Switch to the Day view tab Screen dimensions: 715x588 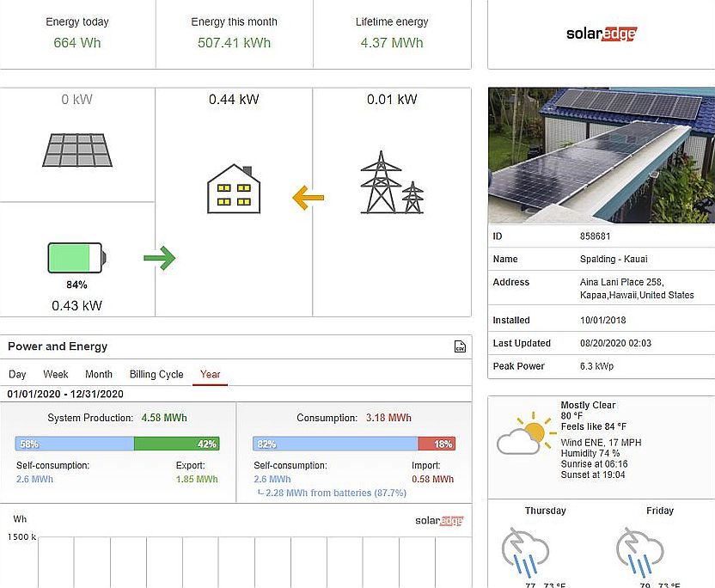click(17, 374)
